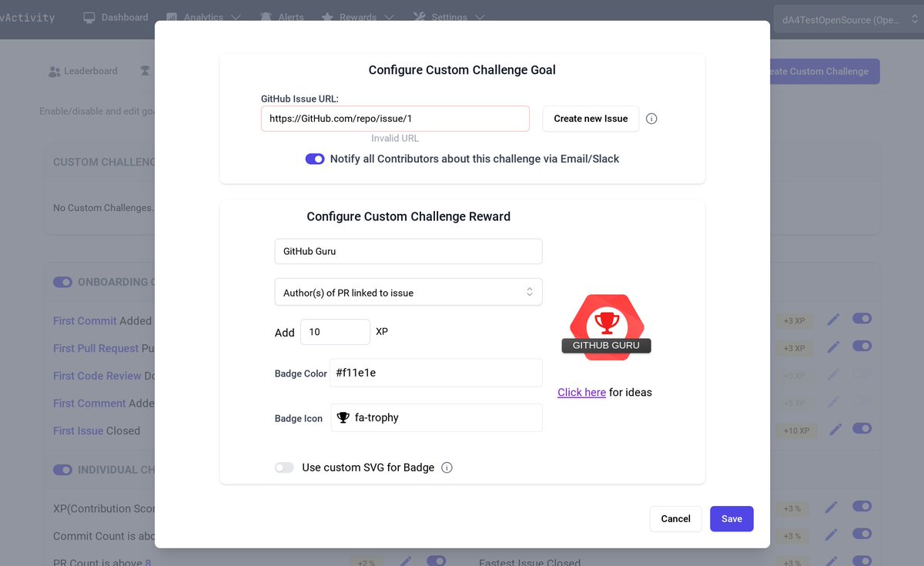Click the info icon beside Create new Issue
Screen dimensions: 924x566
click(x=651, y=118)
